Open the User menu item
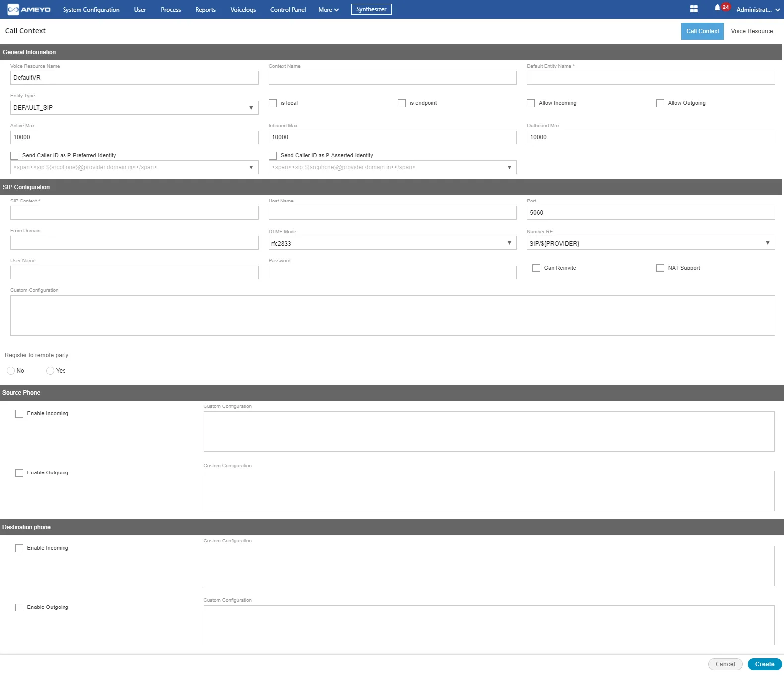 [140, 10]
